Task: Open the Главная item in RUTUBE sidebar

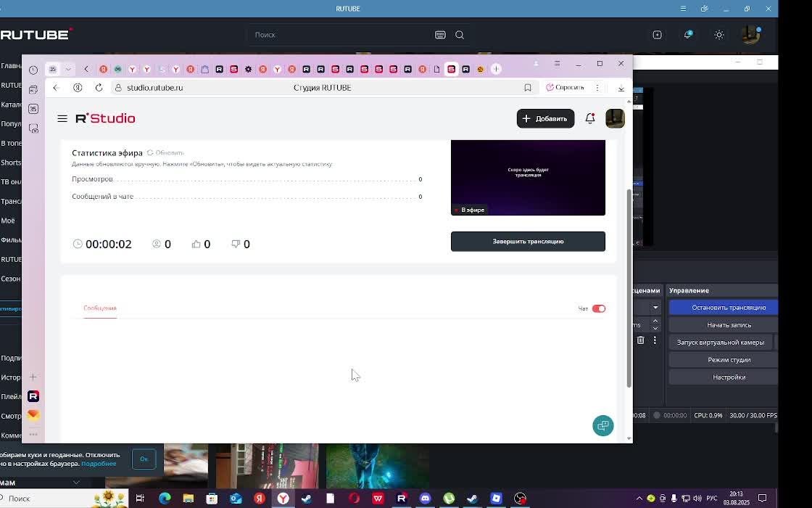Action: coord(11,66)
